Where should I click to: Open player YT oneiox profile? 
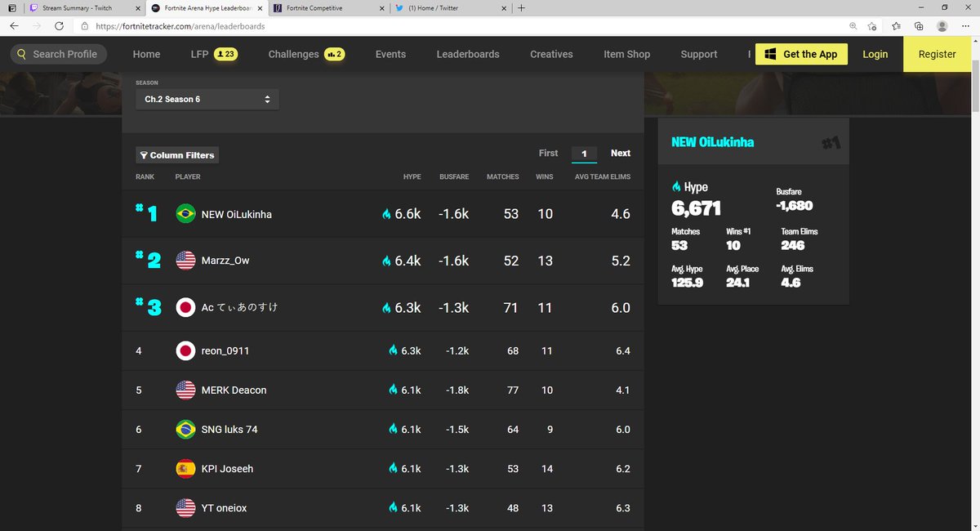[224, 508]
